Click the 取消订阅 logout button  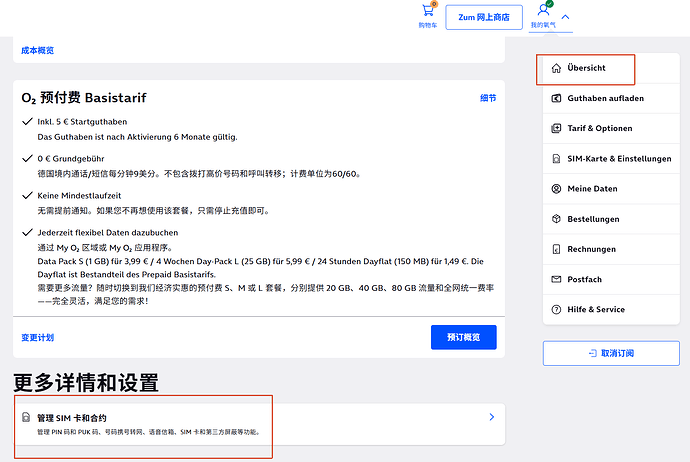click(x=611, y=353)
